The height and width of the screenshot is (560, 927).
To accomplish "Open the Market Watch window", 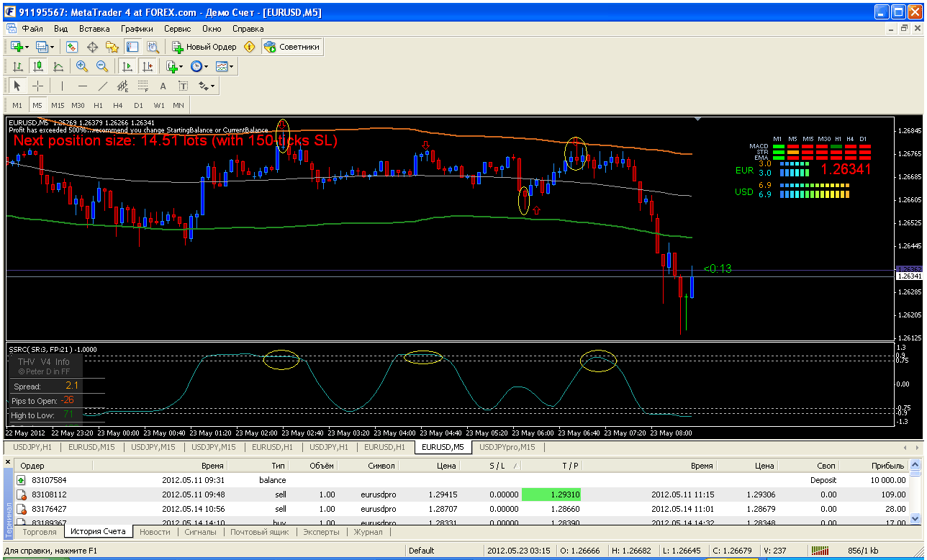I will pos(72,47).
